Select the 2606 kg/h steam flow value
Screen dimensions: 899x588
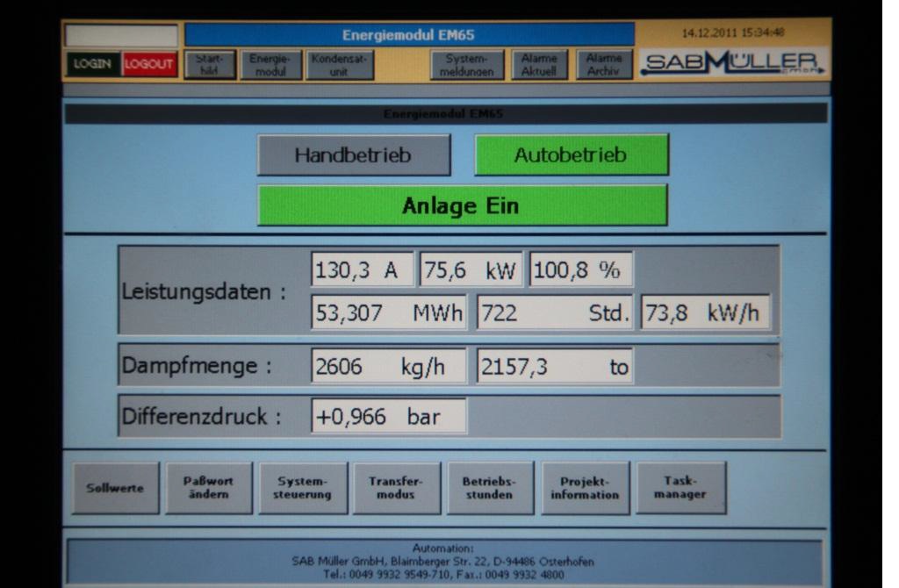pyautogui.click(x=389, y=366)
